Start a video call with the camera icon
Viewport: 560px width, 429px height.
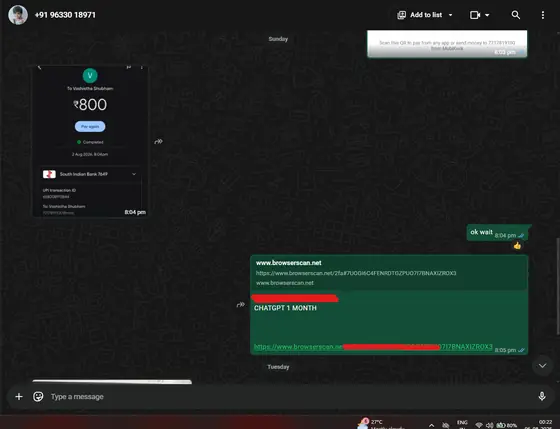pyautogui.click(x=475, y=15)
